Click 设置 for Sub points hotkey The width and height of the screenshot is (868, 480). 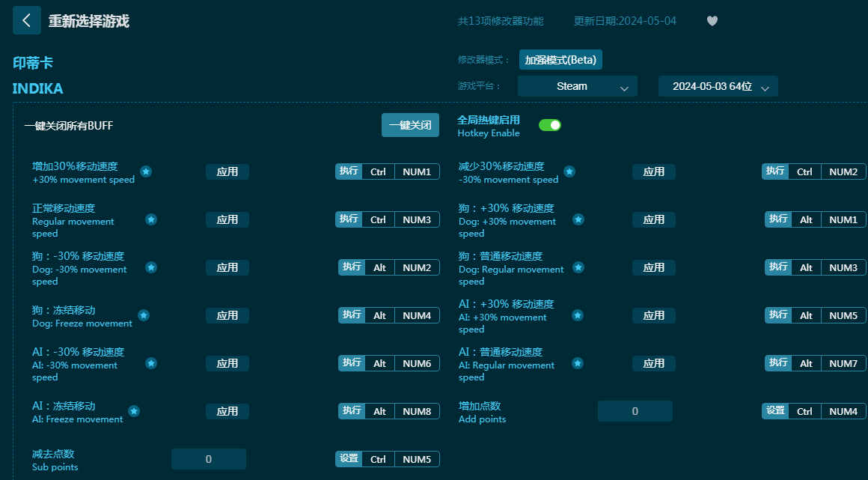coord(349,458)
